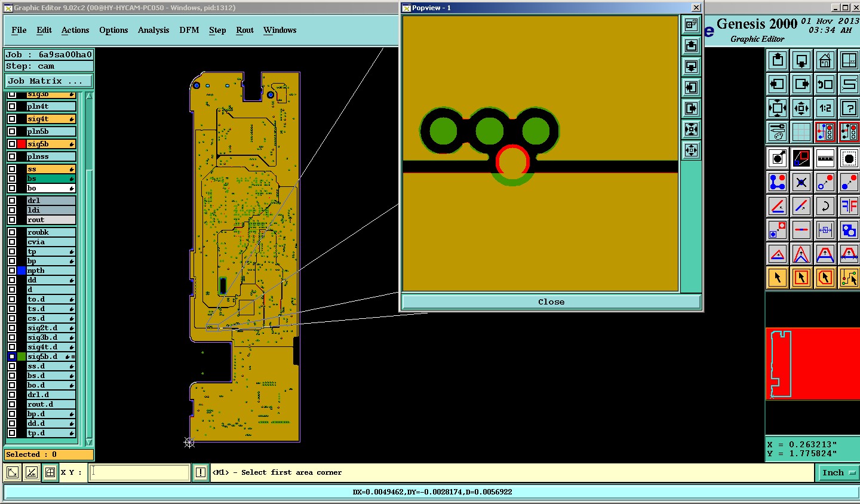The image size is (860, 504).
Task: Click the layer list scroll-up arrow
Action: tap(89, 96)
